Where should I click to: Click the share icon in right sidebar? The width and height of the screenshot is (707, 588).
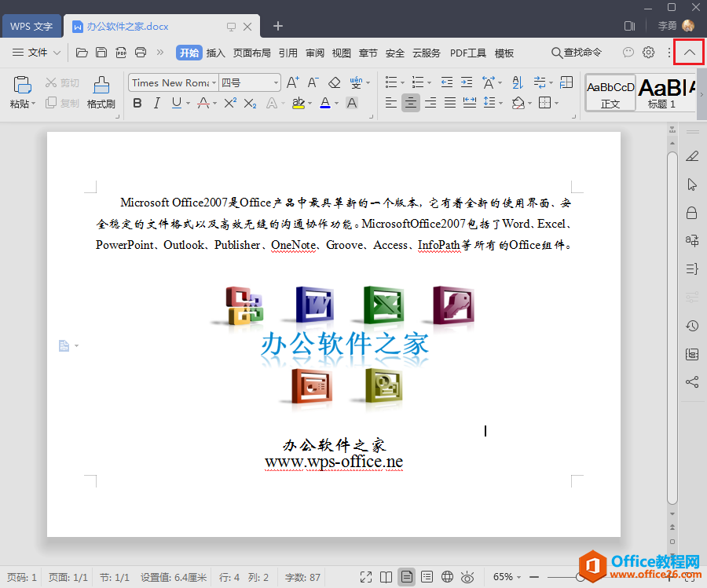coord(692,382)
